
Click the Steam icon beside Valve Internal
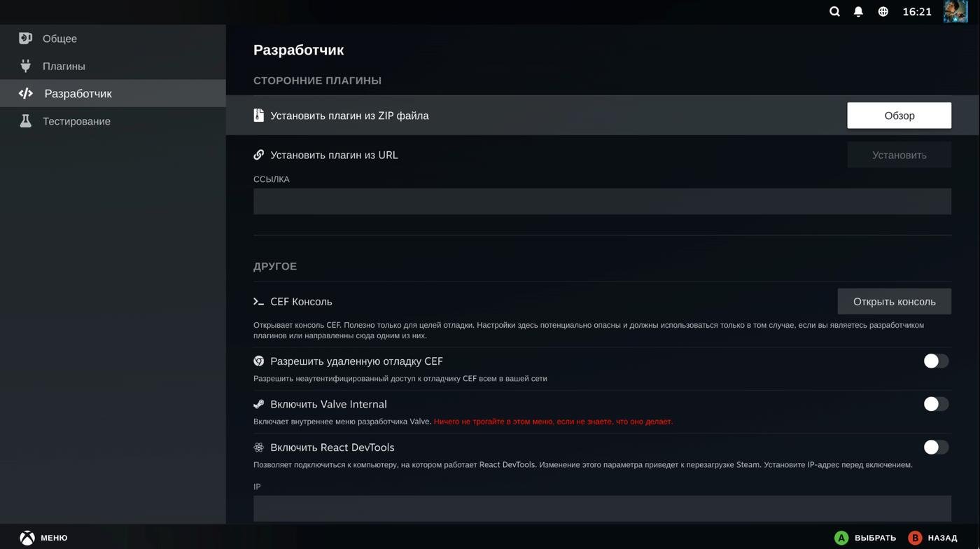[x=258, y=404]
